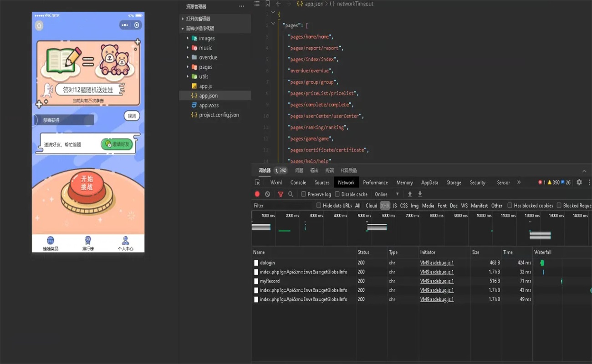Sort requests by the Size column header

(x=486, y=252)
